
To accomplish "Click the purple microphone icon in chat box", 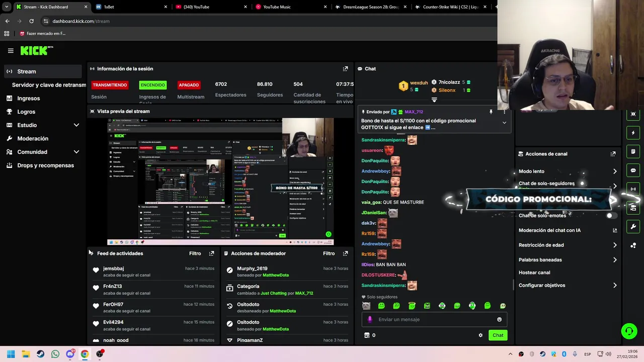I will coord(370,319).
